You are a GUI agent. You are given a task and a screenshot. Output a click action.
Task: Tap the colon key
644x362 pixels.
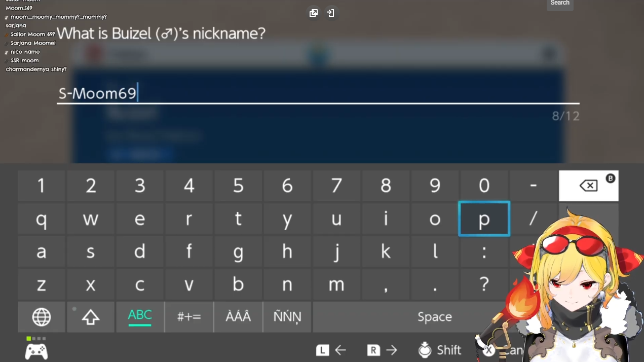coord(484,251)
